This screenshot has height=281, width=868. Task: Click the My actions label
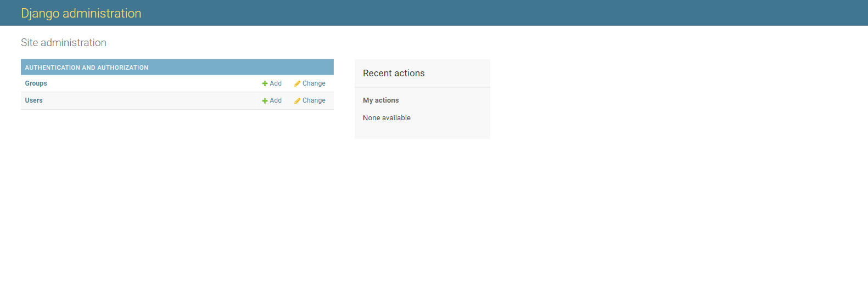tap(381, 100)
